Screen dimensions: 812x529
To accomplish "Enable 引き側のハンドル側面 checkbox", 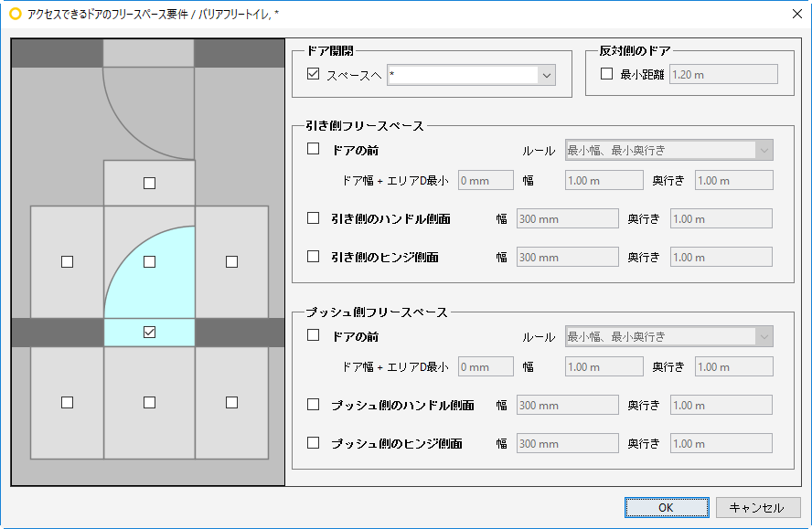I will [x=313, y=218].
